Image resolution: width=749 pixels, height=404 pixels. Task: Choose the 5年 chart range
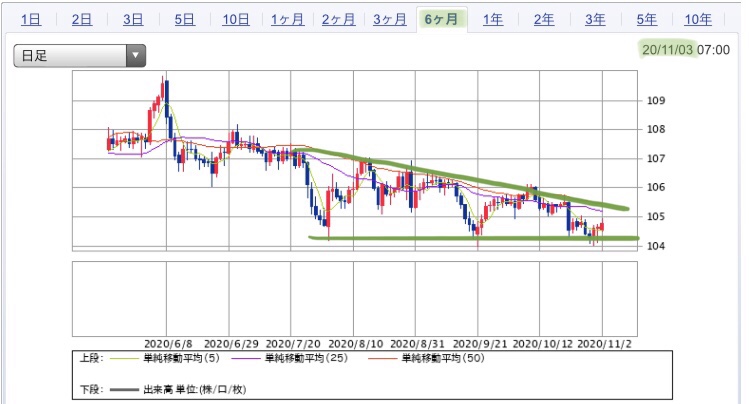tap(646, 20)
